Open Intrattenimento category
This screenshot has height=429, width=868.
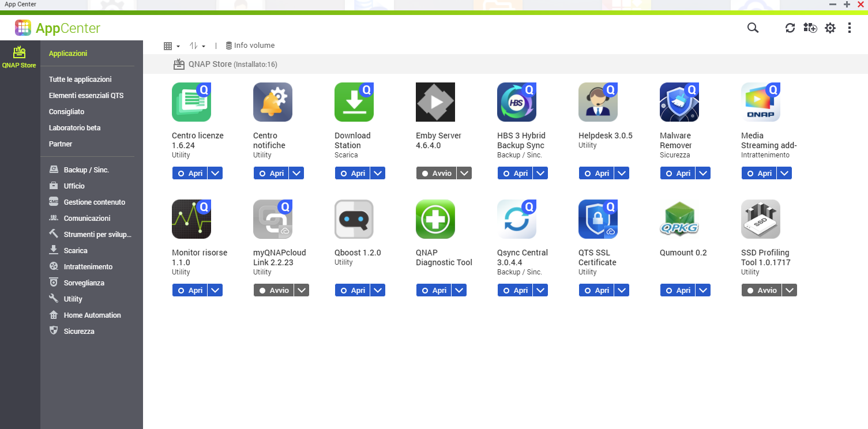[x=81, y=267]
